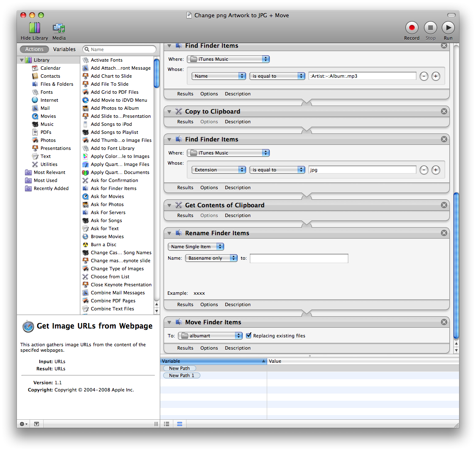Add criteria after Artist Album mp3 row
This screenshot has height=451, width=476.
pos(435,76)
